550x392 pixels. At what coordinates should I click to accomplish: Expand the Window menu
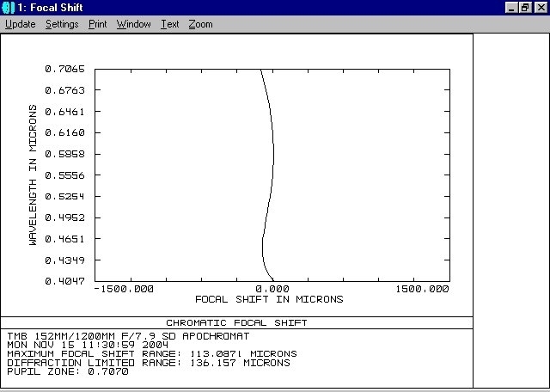tap(133, 24)
